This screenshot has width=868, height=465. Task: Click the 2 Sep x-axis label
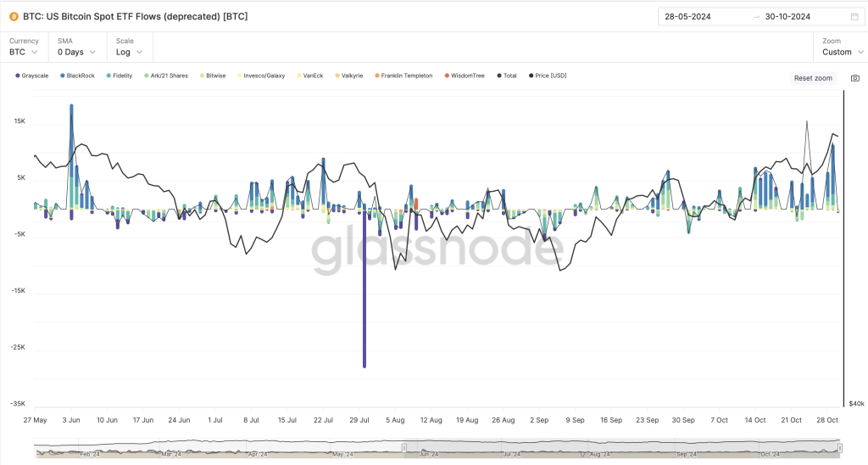(539, 420)
